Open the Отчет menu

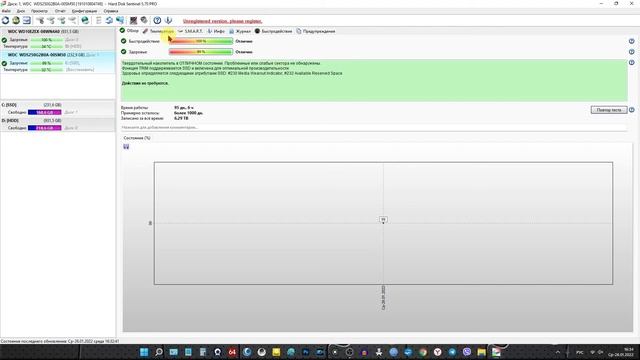click(x=60, y=11)
